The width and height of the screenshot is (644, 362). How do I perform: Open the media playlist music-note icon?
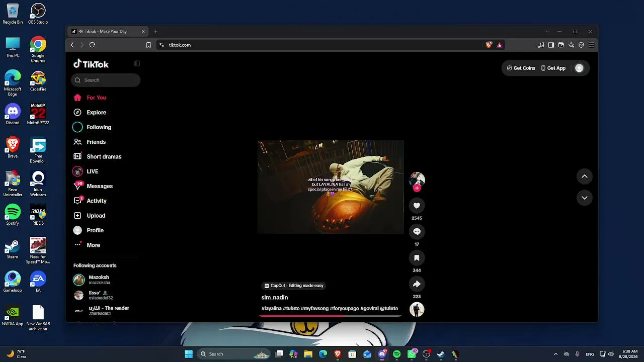(x=541, y=45)
